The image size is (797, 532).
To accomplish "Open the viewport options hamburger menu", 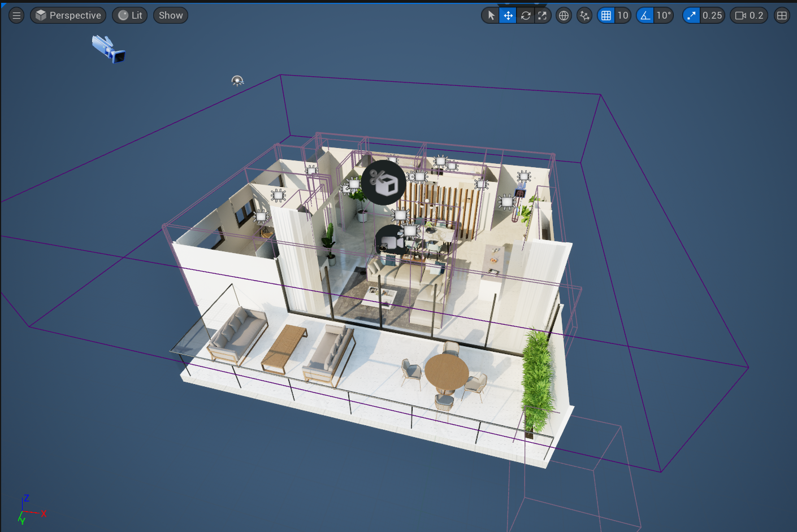I will point(16,15).
